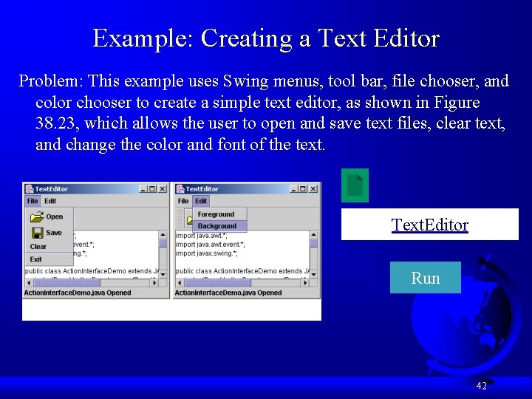Click partially hidden toolbar folder icon, right window

[188, 219]
